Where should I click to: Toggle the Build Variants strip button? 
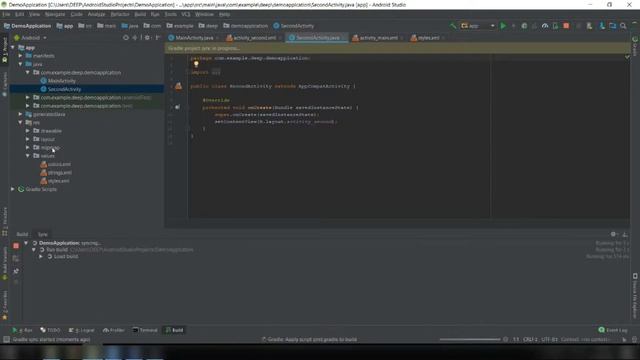4,263
